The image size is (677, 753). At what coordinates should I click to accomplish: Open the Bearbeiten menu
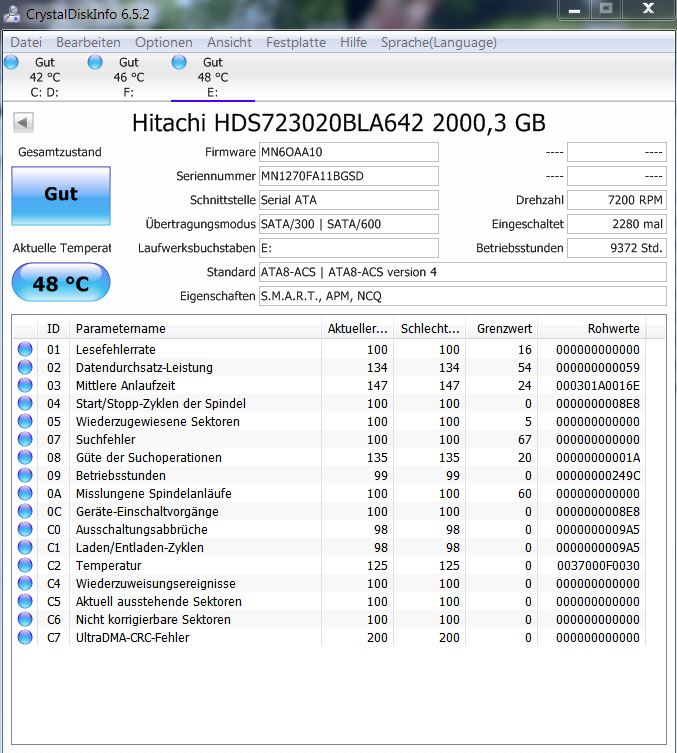[x=88, y=42]
